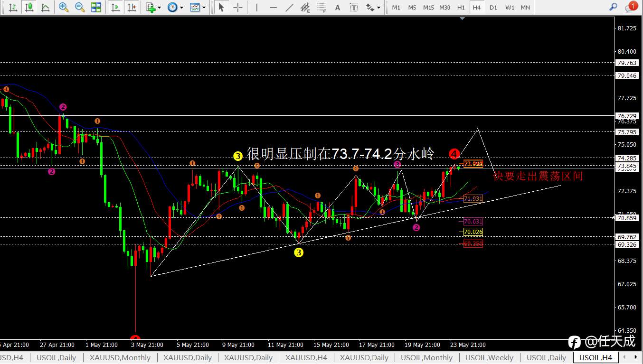This screenshot has height=364, width=643.
Task: Tile chart windows icon
Action: tap(96, 7)
